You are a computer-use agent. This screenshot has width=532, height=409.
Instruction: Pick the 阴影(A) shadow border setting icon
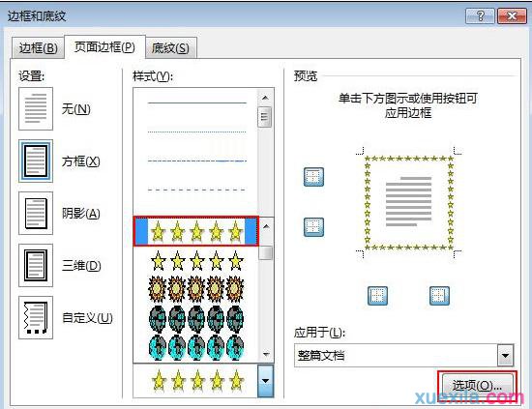(36, 213)
